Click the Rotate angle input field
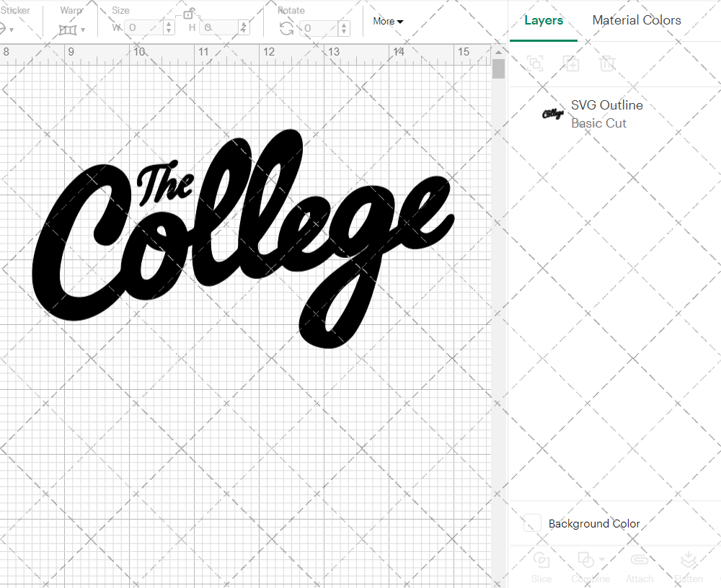 click(319, 28)
